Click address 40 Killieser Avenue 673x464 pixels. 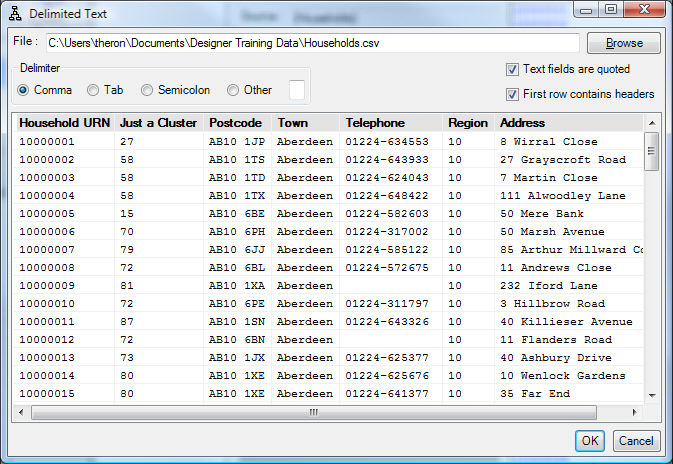[x=566, y=322]
